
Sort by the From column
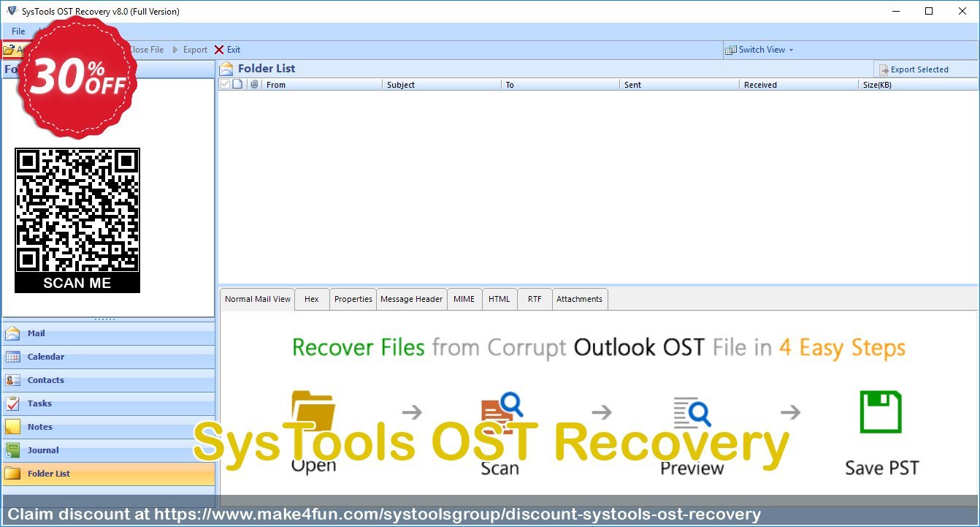(321, 85)
